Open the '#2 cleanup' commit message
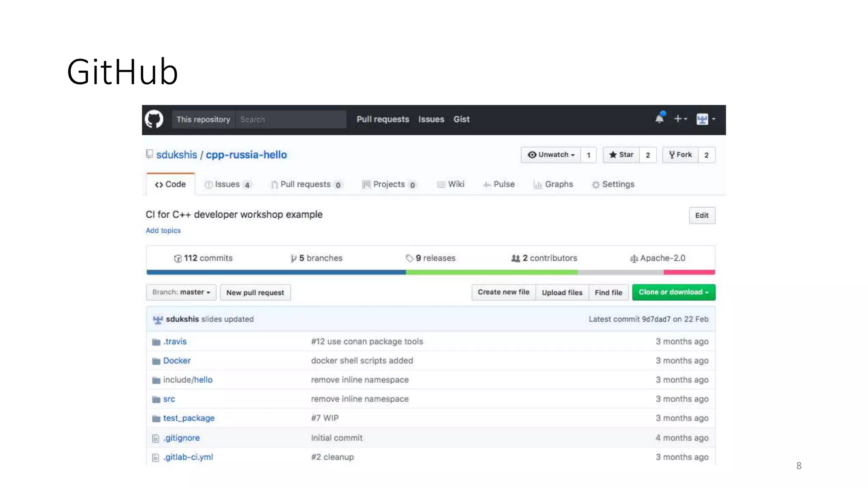The image size is (868, 488). click(x=332, y=457)
